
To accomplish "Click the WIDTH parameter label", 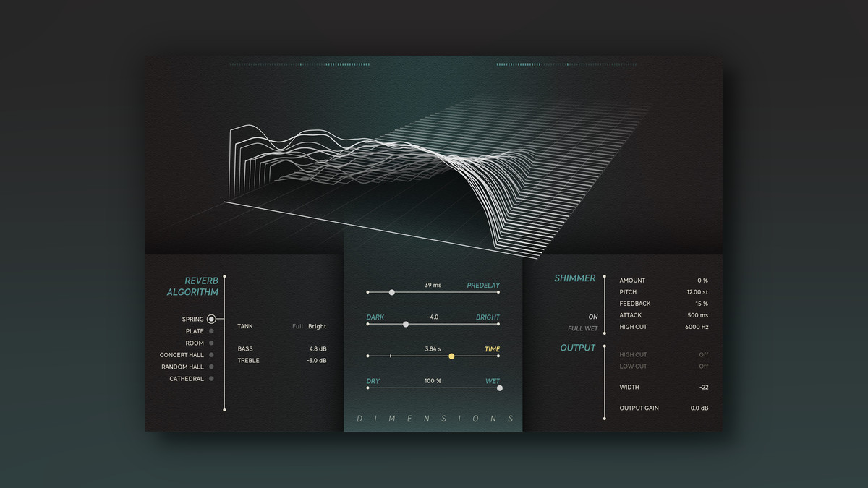I will tap(629, 388).
